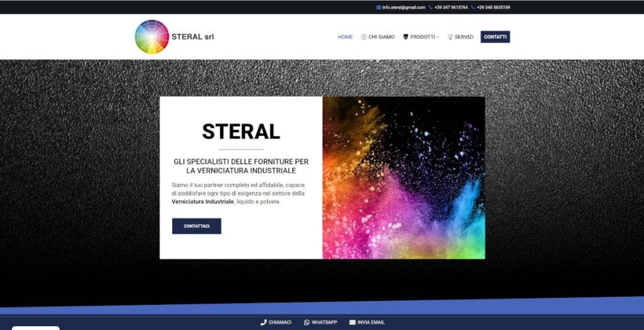Image resolution: width=644 pixels, height=330 pixels.
Task: Open the Servizi menu item
Action: pyautogui.click(x=464, y=37)
